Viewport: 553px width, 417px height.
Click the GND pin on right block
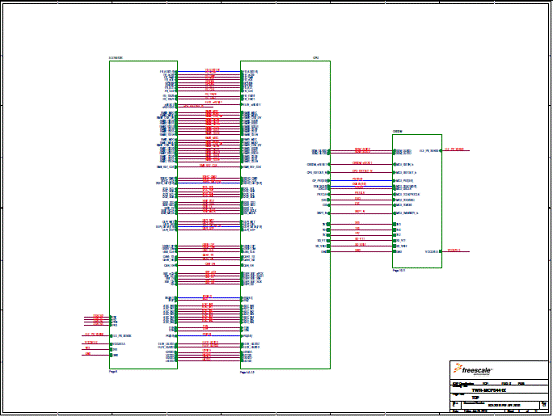tap(397, 252)
